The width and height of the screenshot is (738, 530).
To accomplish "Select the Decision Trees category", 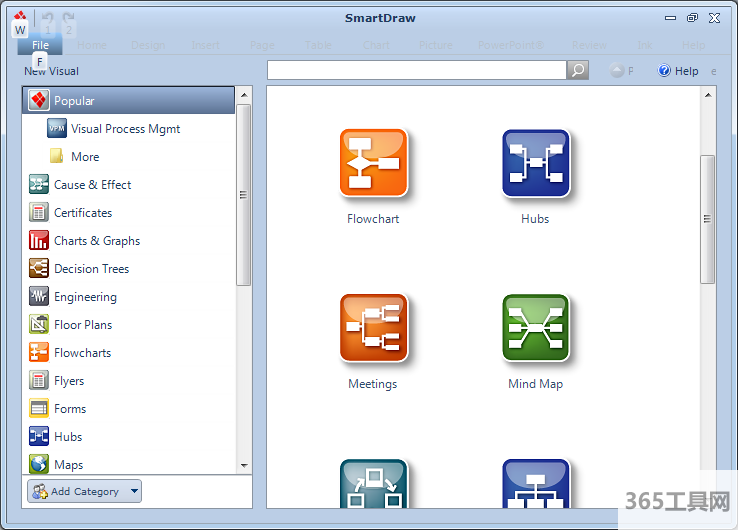I will point(91,269).
